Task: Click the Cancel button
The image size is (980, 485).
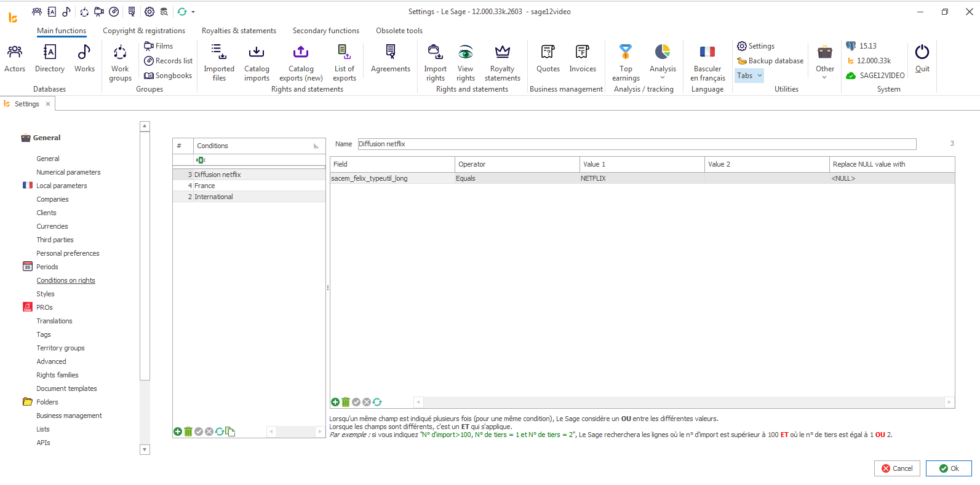Action: 896,468
